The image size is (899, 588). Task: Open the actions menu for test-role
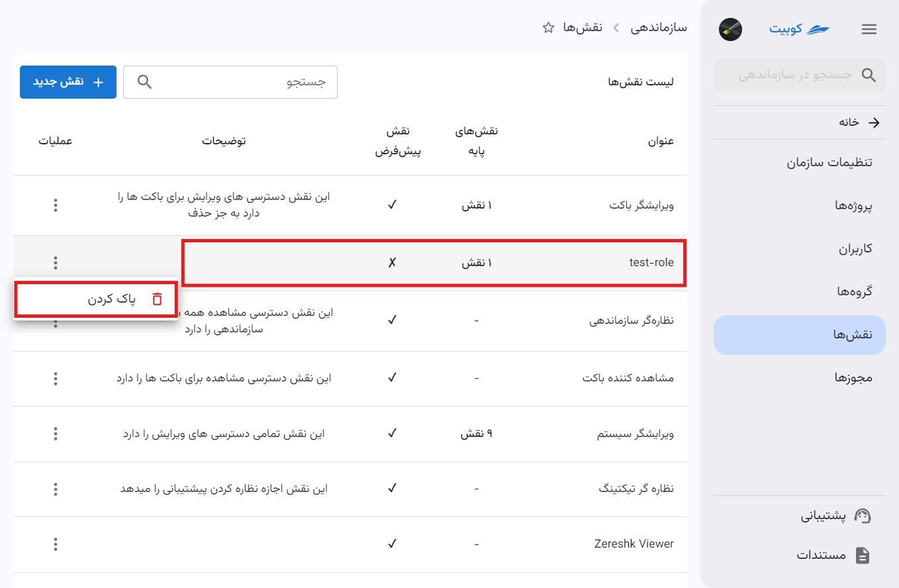(56, 263)
